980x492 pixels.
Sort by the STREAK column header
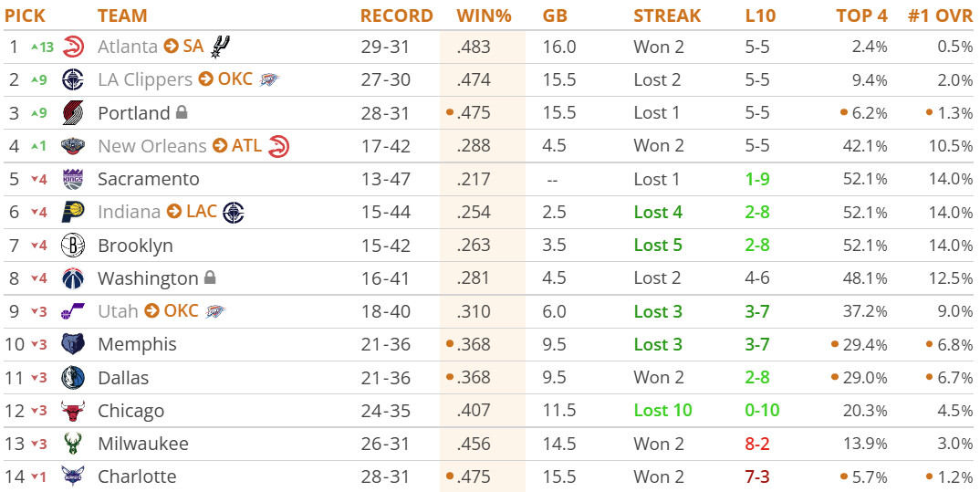(667, 16)
